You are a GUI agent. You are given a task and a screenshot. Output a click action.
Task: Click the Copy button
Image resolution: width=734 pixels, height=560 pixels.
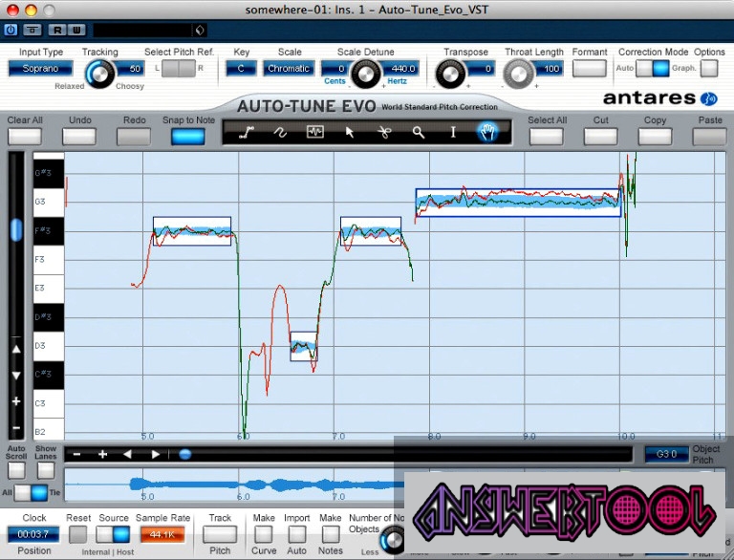pos(655,137)
